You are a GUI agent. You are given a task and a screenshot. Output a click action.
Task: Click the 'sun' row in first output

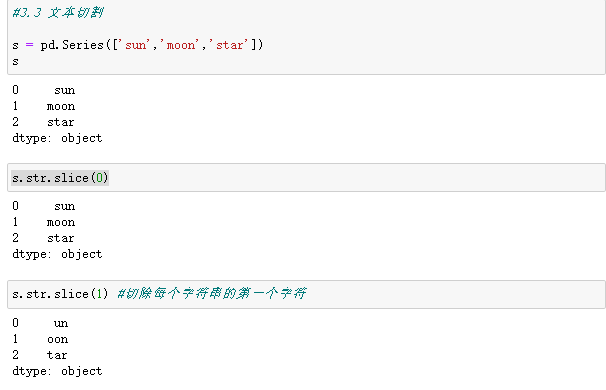coord(44,90)
